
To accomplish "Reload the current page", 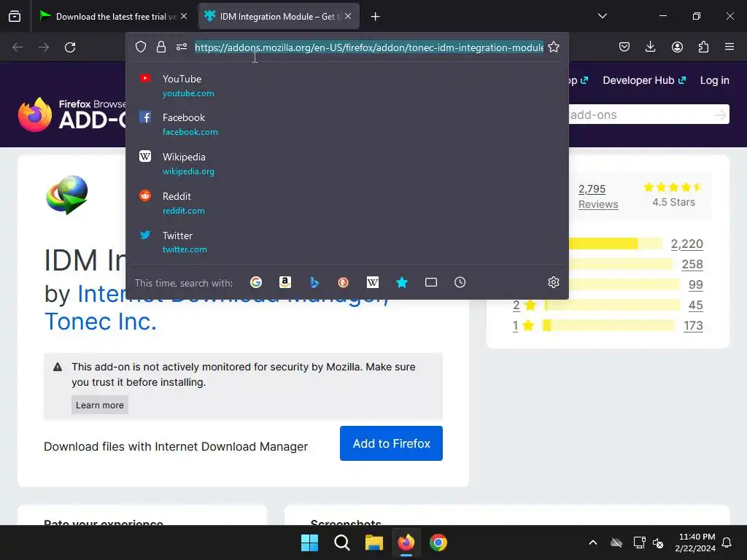I will point(70,47).
